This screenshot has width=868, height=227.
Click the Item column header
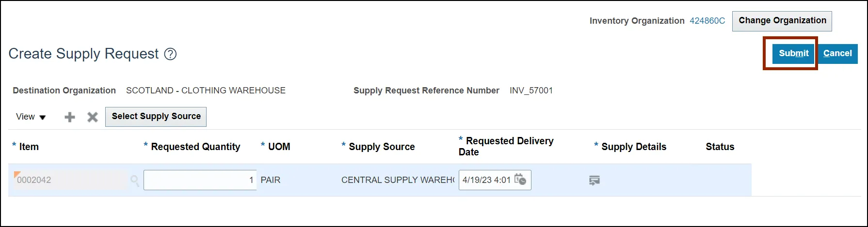click(29, 147)
